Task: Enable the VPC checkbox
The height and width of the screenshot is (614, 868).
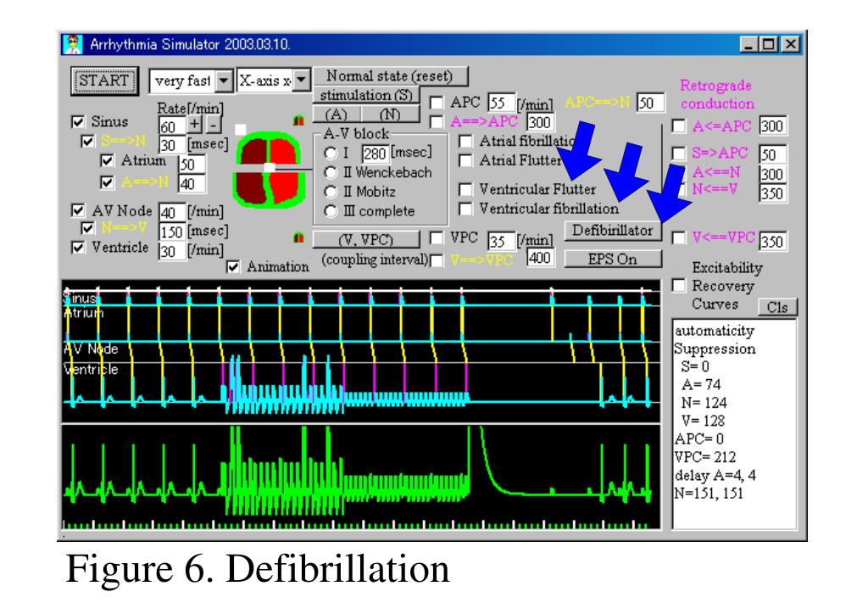Action: click(437, 238)
